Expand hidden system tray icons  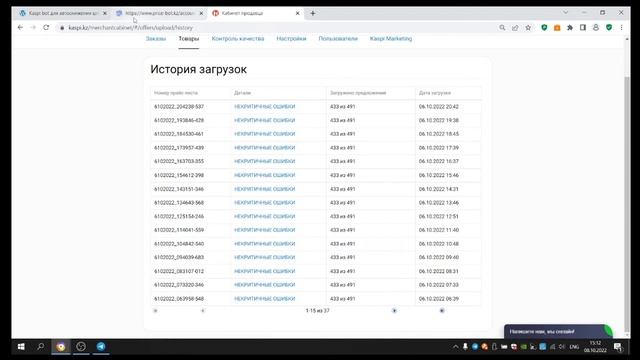456,347
